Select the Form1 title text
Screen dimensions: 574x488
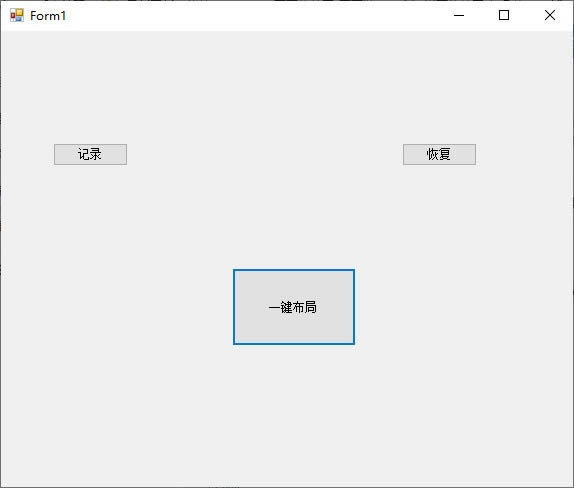pos(48,16)
